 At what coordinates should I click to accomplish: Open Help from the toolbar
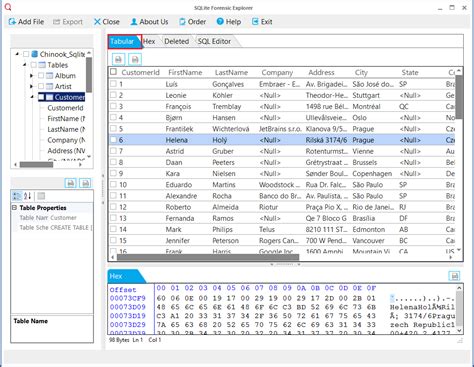[x=229, y=22]
